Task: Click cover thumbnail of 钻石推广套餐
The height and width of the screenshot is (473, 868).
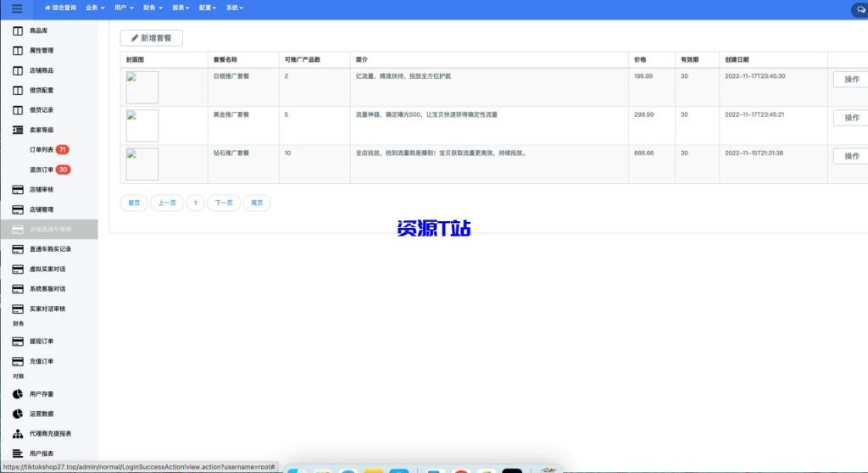Action: [142, 164]
